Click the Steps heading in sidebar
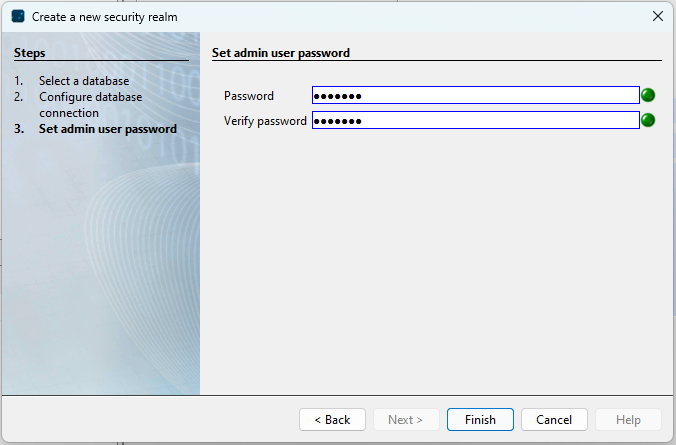This screenshot has height=445, width=676. [x=29, y=53]
